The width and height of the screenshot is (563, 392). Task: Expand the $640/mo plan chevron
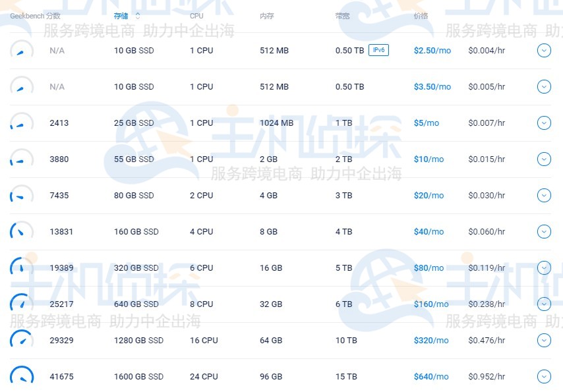pos(543,376)
